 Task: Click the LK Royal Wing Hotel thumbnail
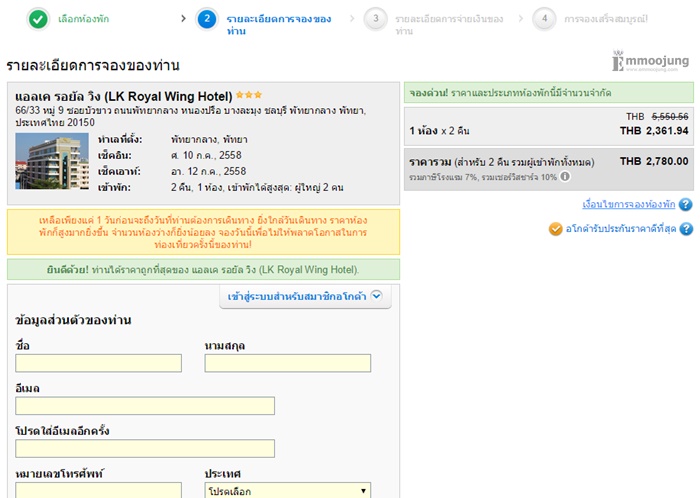coord(52,162)
